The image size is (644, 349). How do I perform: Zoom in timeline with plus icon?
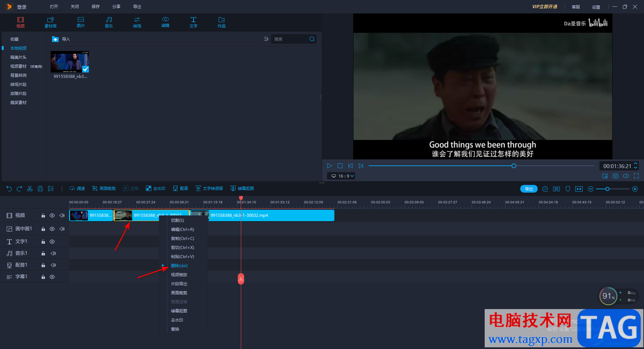pyautogui.click(x=635, y=189)
